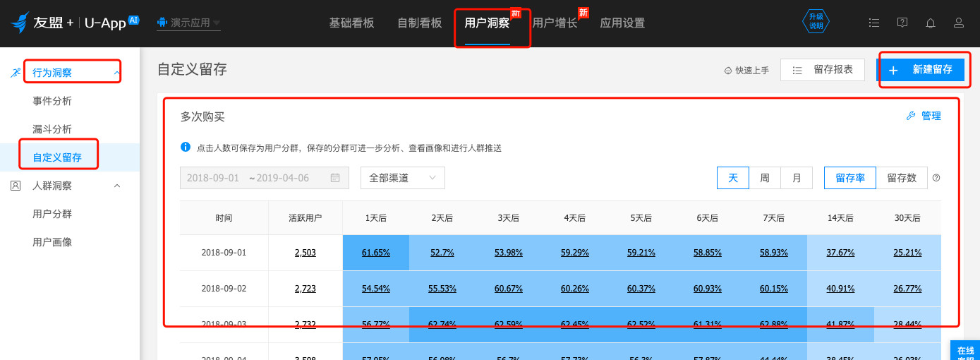Click the 升级说明 hexagon badge
This screenshot has width=980, height=360.
click(816, 23)
